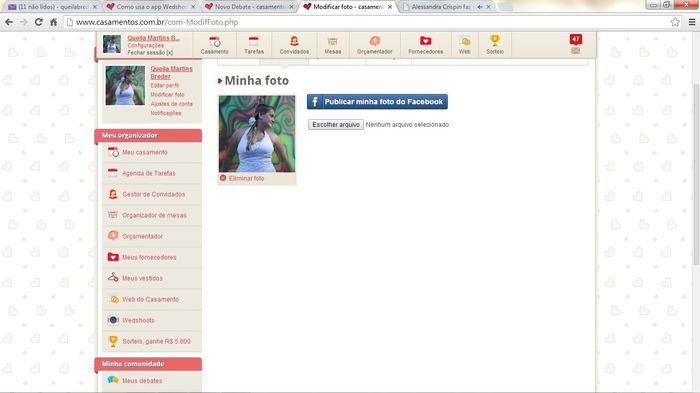700x393 pixels.
Task: Click the Agenda de Tarefas sidebar icon
Action: [x=112, y=173]
